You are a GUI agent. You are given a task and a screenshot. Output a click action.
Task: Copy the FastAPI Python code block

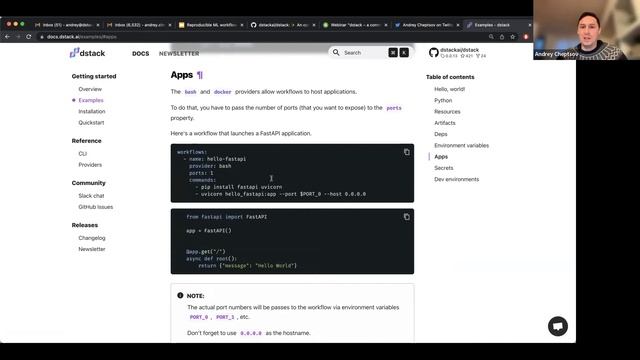(407, 217)
